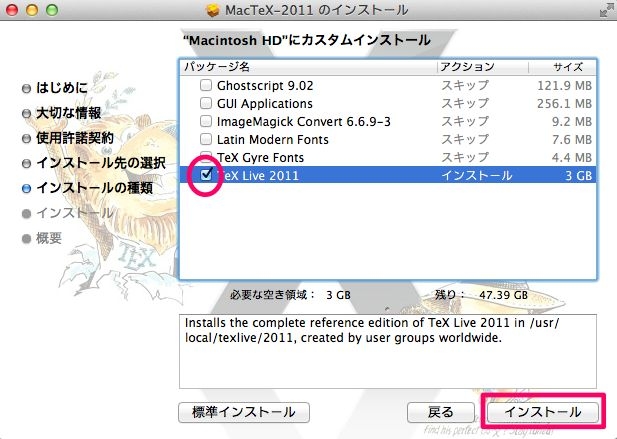Click スキップ action in Latin Modern Fonts row
The width and height of the screenshot is (617, 439).
point(465,140)
